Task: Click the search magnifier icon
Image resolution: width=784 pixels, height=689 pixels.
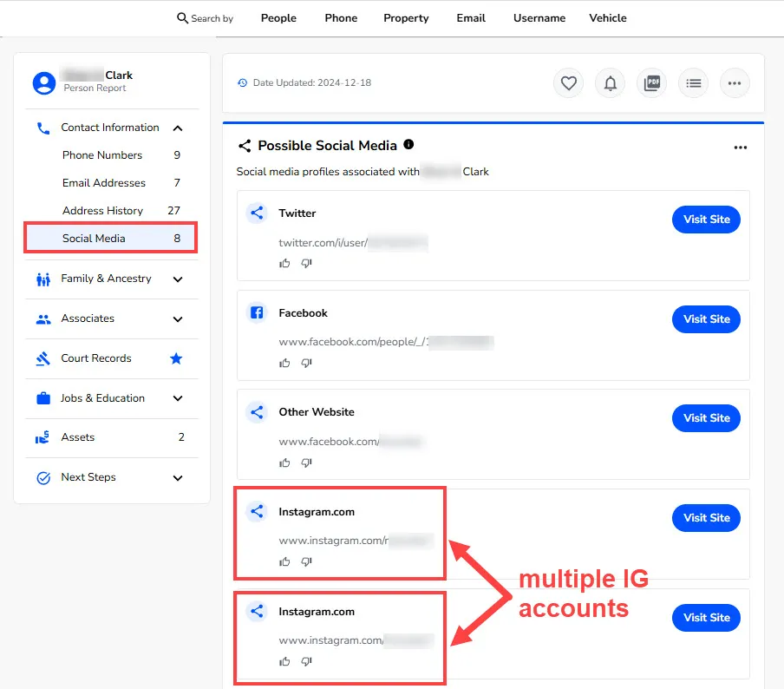Action: 182,18
